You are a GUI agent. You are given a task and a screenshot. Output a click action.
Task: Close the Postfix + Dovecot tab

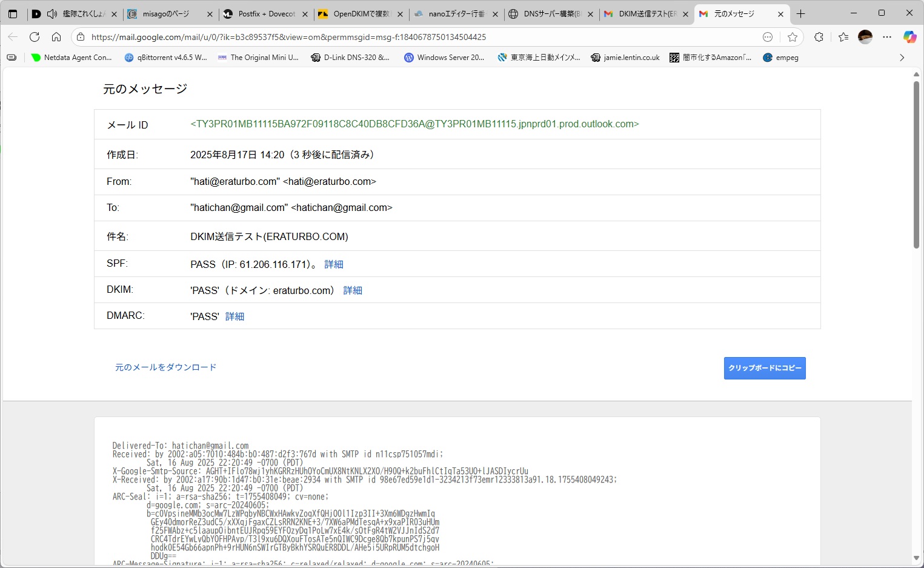pyautogui.click(x=305, y=14)
